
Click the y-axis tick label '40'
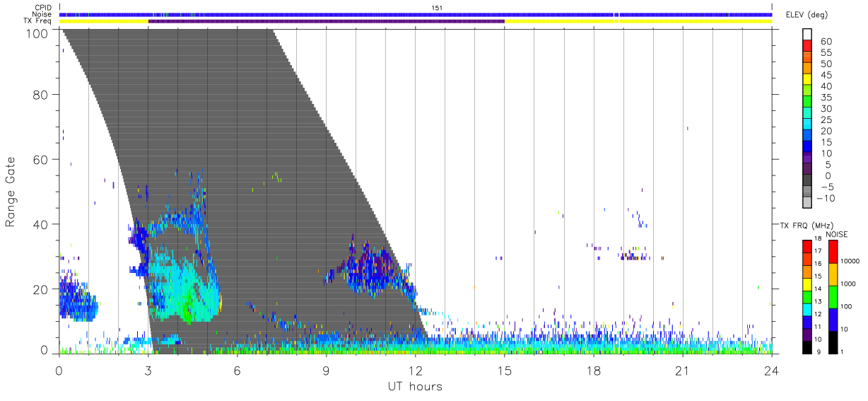pyautogui.click(x=42, y=224)
